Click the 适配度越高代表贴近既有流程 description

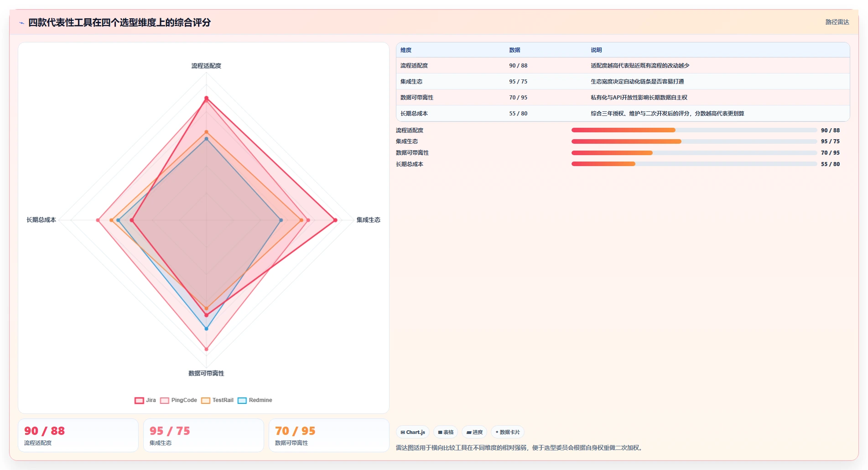click(x=640, y=66)
